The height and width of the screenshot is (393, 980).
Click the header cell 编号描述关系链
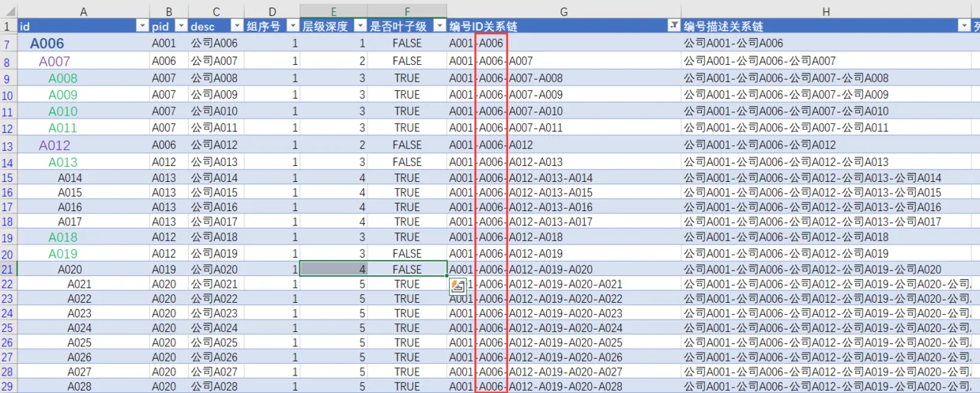click(826, 26)
